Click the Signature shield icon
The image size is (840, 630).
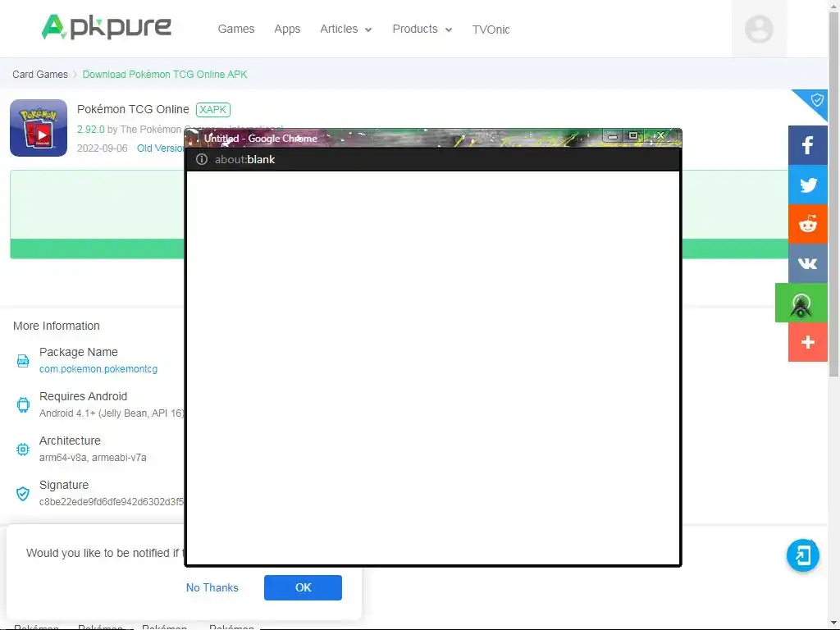click(x=22, y=493)
